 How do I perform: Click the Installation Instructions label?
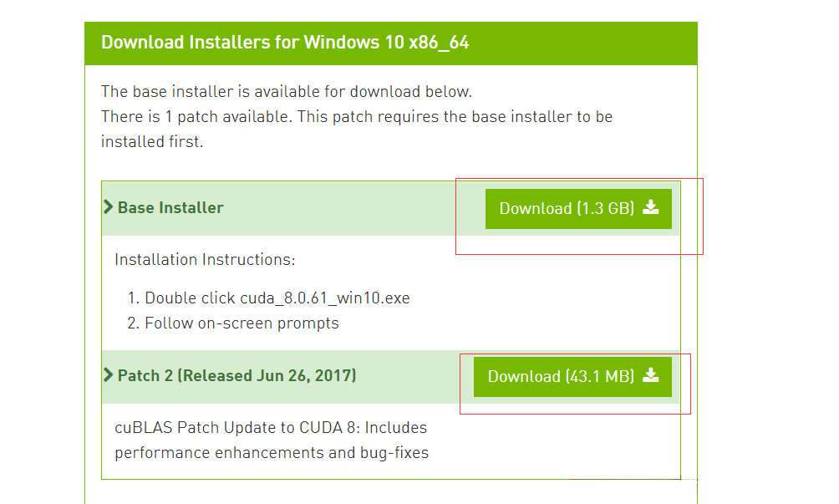pos(205,260)
